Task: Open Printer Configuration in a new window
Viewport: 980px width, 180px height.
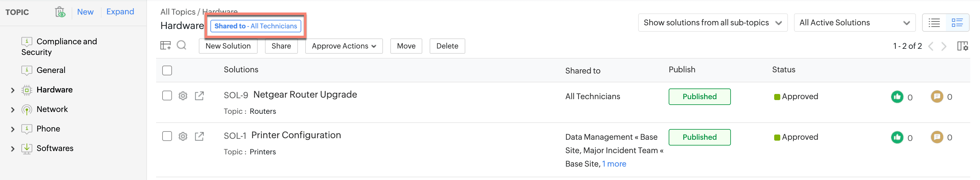Action: pyautogui.click(x=199, y=136)
